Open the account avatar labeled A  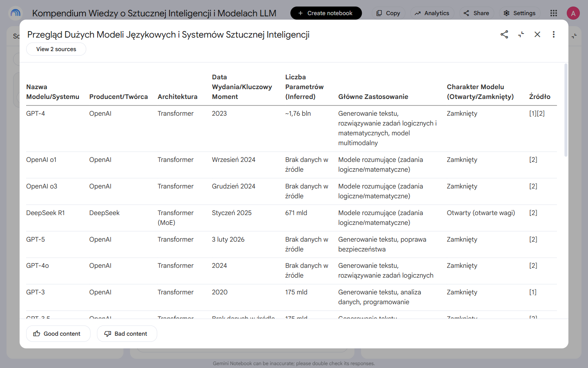573,13
